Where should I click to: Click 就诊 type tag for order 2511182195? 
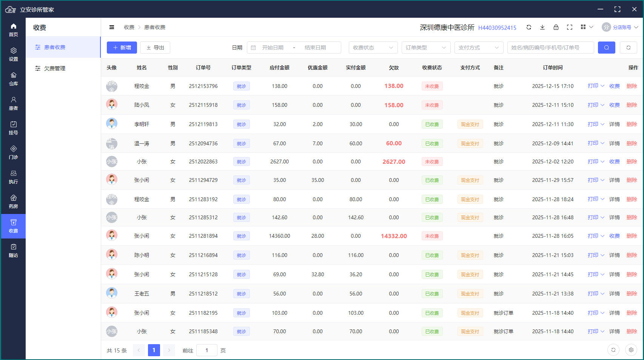(242, 313)
